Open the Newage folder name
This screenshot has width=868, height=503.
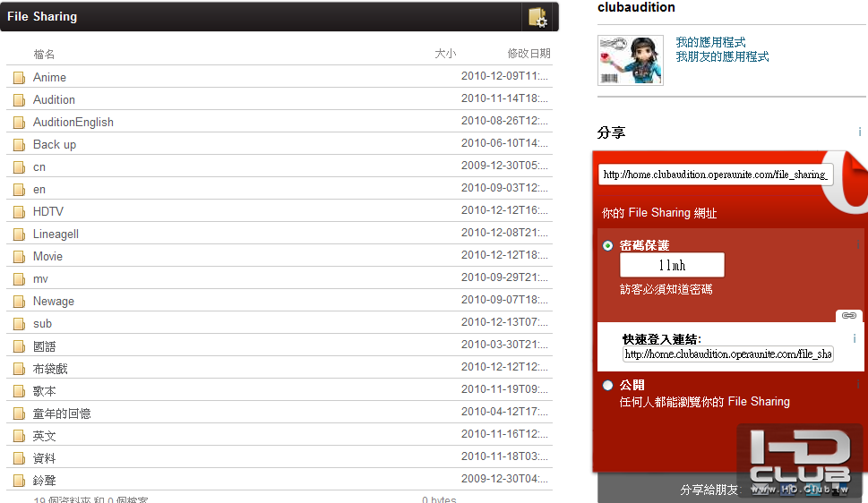tap(53, 301)
